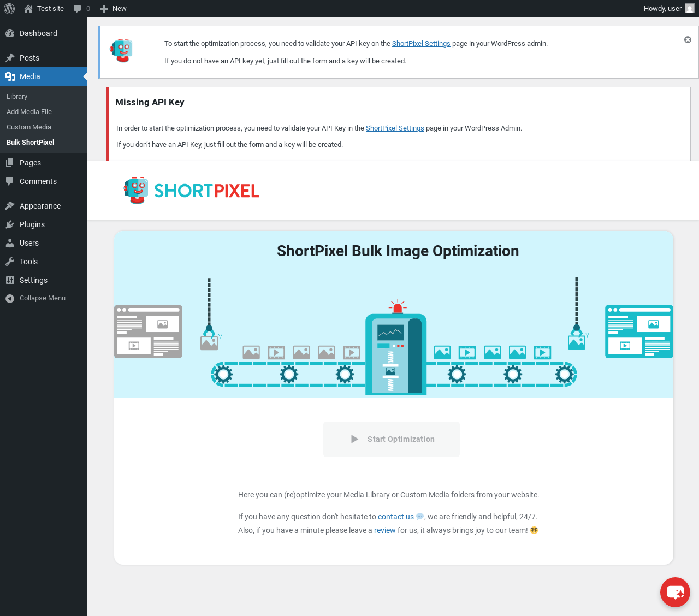Click the Posts pushpin icon
This screenshot has height=616, width=699.
pos(10,58)
